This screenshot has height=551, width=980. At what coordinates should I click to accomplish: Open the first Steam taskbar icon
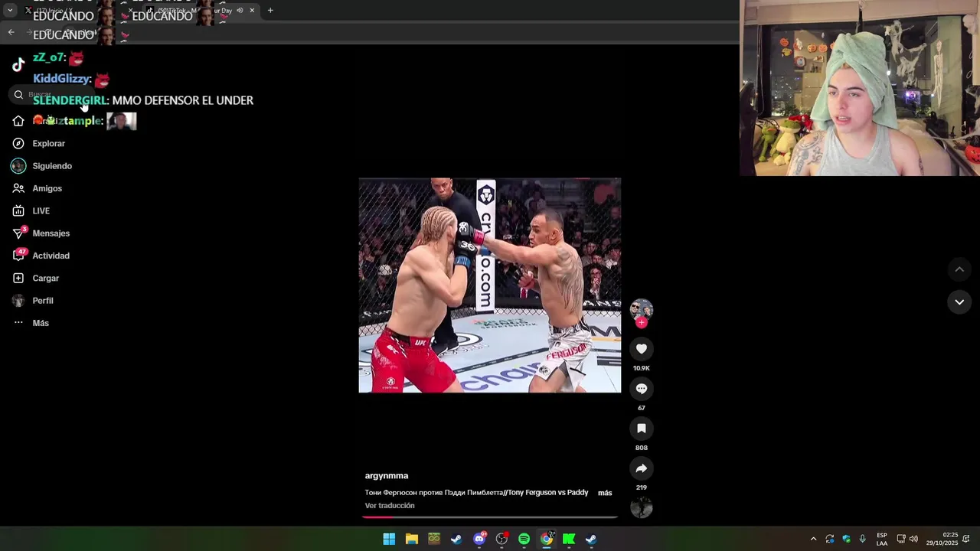pyautogui.click(x=456, y=539)
